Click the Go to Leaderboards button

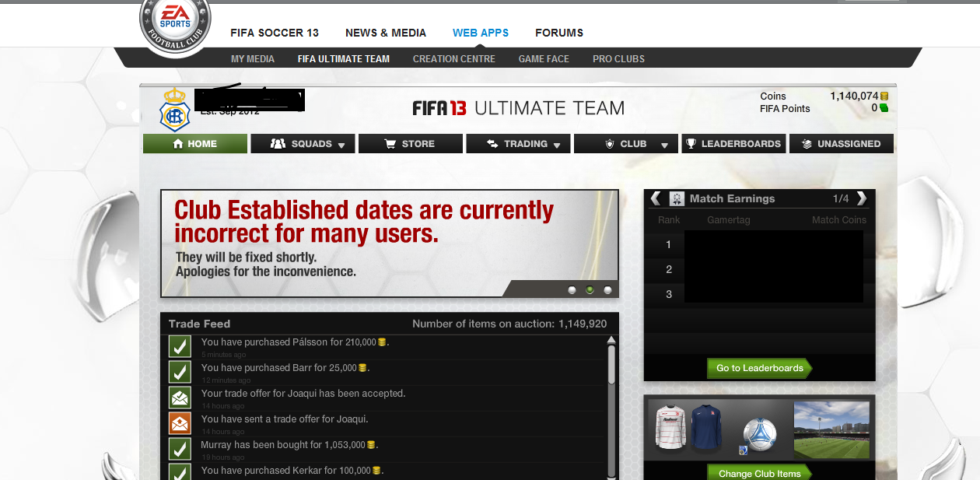point(759,368)
